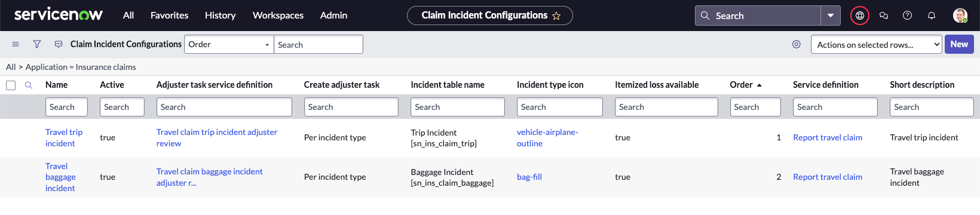Focus Short description column search box
The width and height of the screenshot is (980, 215).
(932, 107)
